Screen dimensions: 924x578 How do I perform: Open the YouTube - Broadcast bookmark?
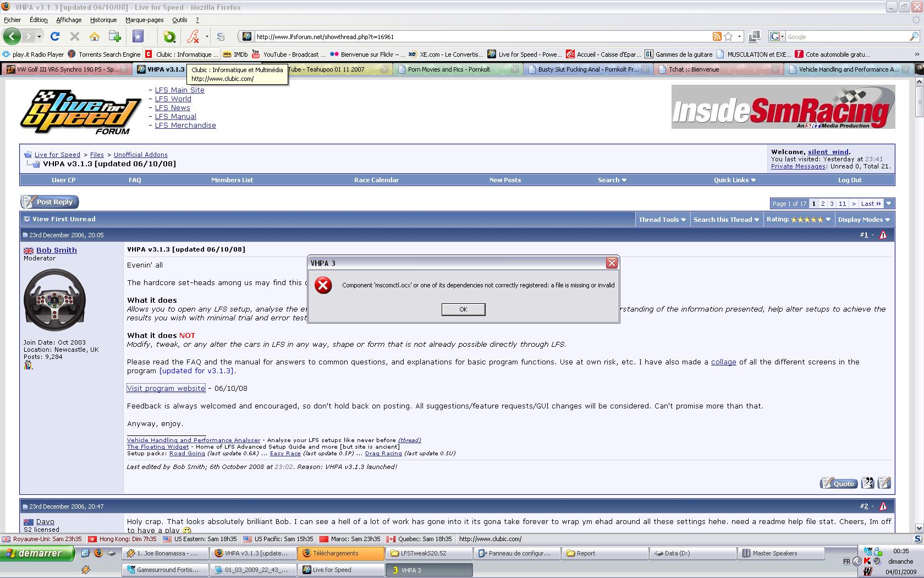(x=289, y=54)
